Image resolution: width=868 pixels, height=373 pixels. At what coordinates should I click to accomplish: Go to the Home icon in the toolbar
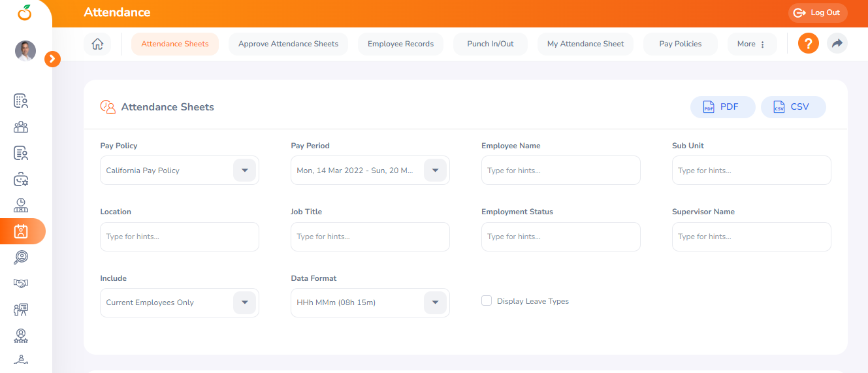tap(97, 44)
